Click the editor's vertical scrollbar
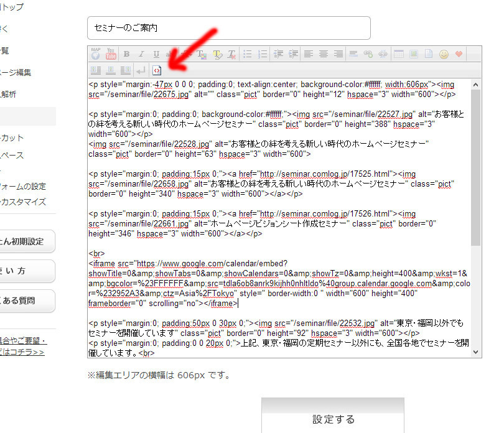 pos(476,168)
